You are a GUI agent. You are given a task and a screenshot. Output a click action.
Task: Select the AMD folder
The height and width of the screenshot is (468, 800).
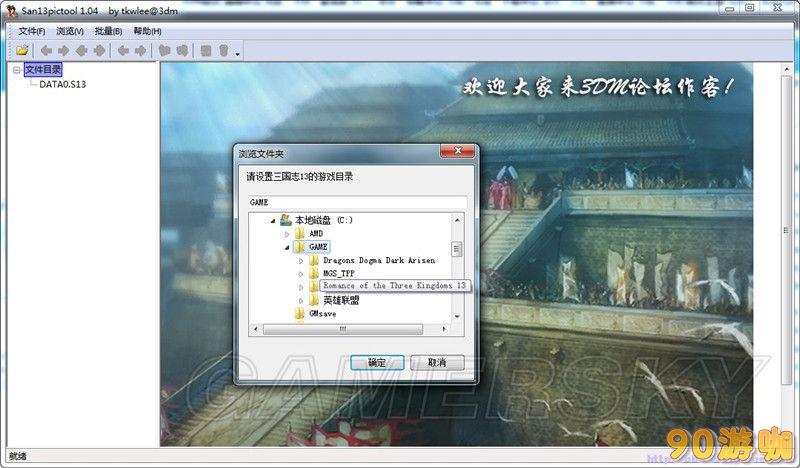(x=316, y=233)
